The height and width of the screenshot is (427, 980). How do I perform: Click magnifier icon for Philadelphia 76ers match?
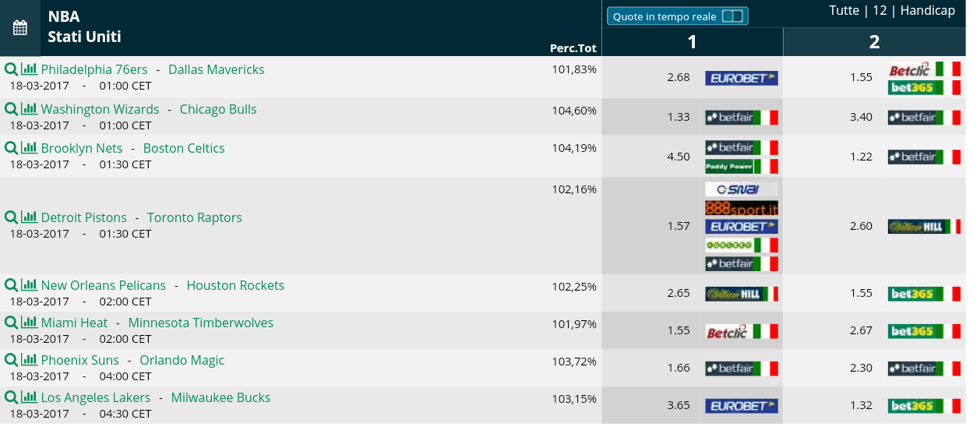coord(11,69)
